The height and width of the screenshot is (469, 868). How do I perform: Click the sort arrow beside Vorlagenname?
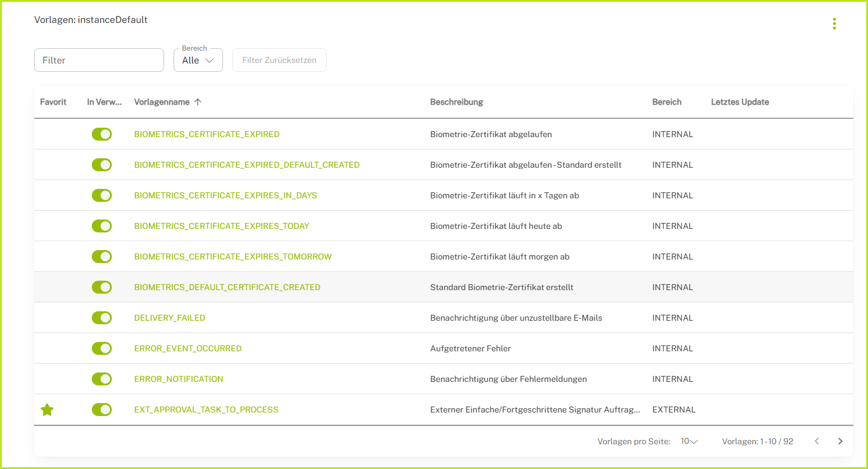[198, 102]
